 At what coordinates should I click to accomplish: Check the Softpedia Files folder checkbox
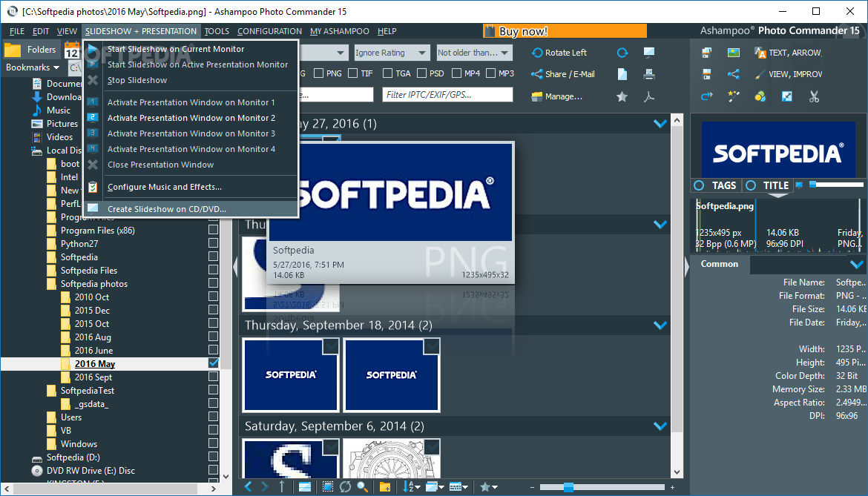click(213, 270)
